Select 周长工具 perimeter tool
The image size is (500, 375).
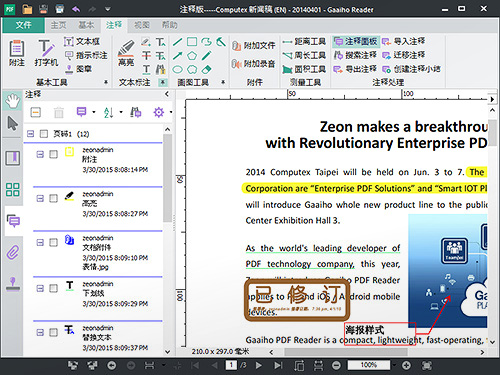(304, 55)
